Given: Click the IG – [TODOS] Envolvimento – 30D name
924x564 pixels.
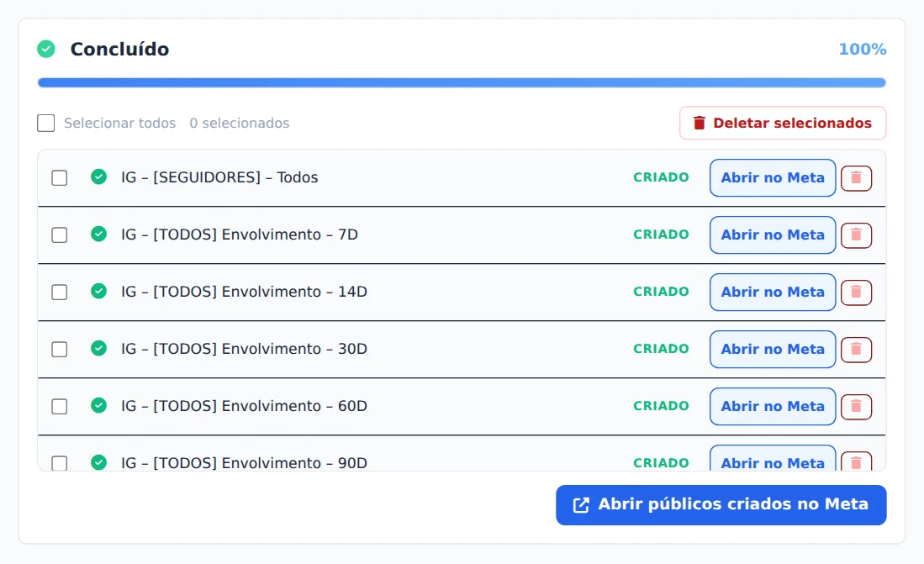Looking at the screenshot, I should click(x=244, y=349).
